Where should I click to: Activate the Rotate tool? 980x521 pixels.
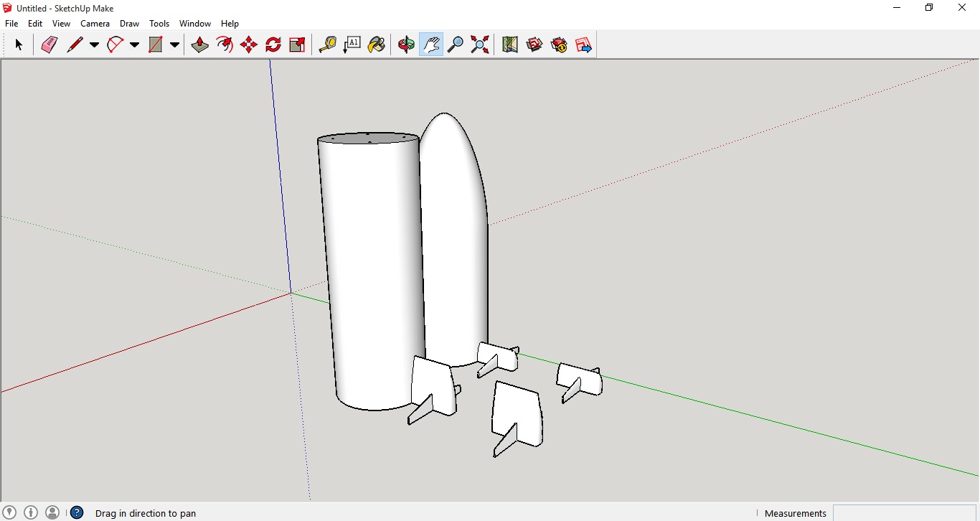pos(273,45)
